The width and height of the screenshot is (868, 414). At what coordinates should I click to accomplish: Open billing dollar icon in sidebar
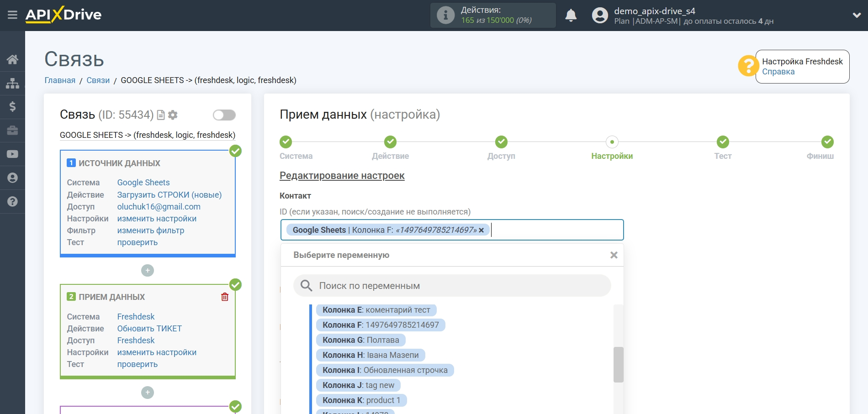tap(12, 107)
